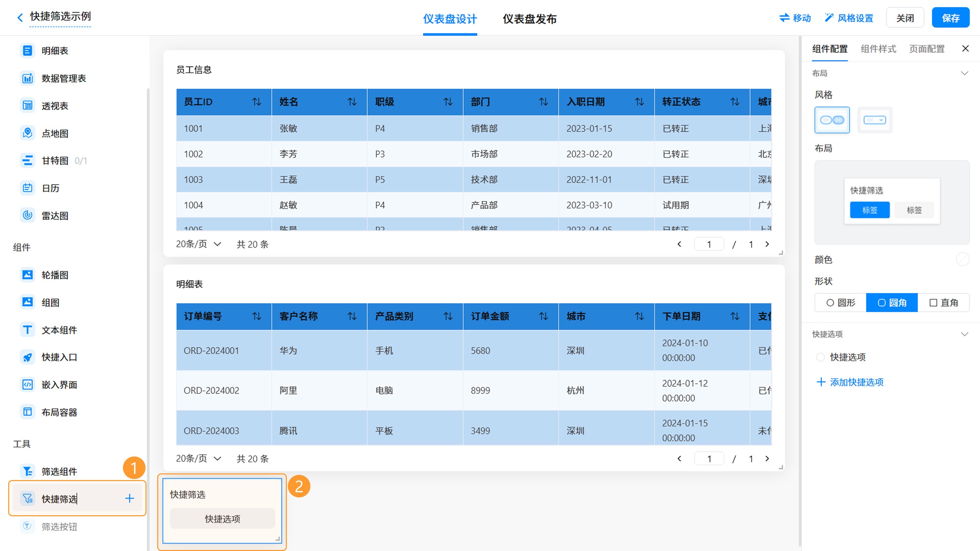Sort by 员工ID column
The width and height of the screenshot is (980, 551).
tap(257, 102)
